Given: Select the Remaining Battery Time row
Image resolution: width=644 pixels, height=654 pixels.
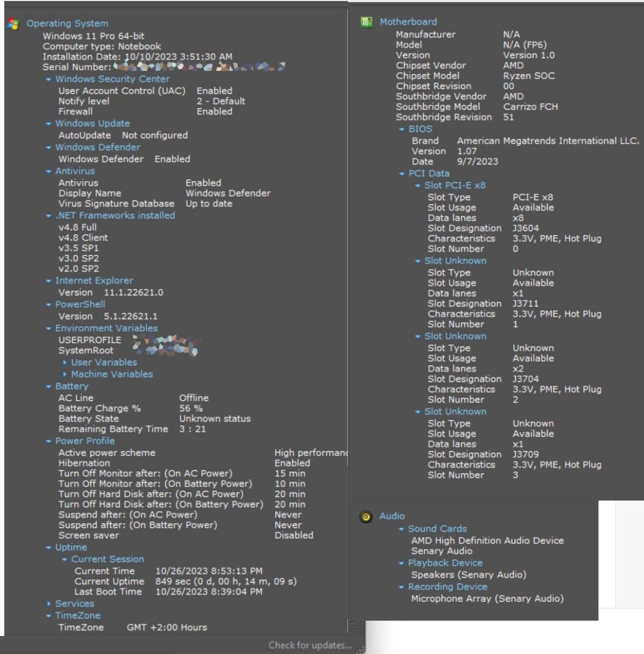Looking at the screenshot, I should click(132, 430).
